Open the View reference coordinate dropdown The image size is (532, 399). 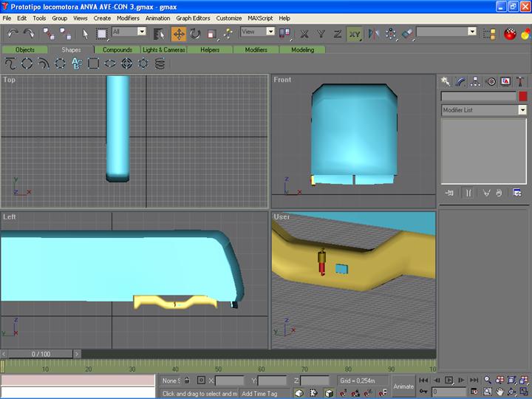point(270,32)
